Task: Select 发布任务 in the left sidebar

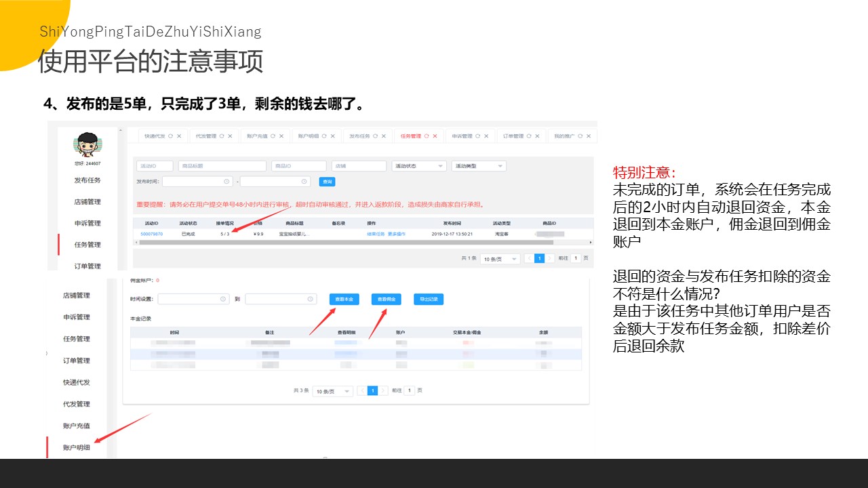Action: pos(87,180)
